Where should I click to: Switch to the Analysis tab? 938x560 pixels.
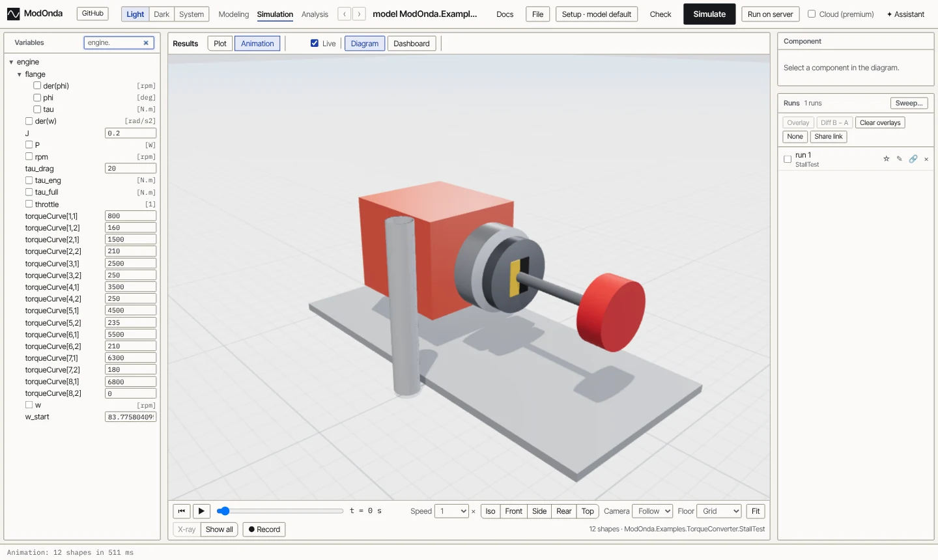coord(315,14)
